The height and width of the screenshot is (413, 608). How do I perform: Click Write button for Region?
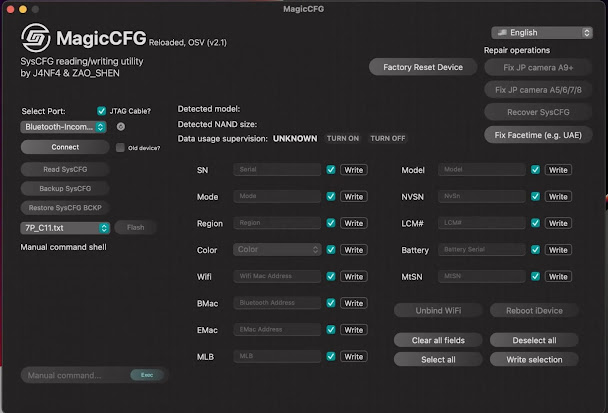click(x=354, y=223)
